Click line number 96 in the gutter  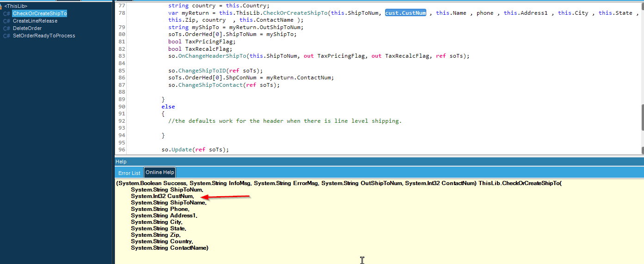(x=122, y=150)
